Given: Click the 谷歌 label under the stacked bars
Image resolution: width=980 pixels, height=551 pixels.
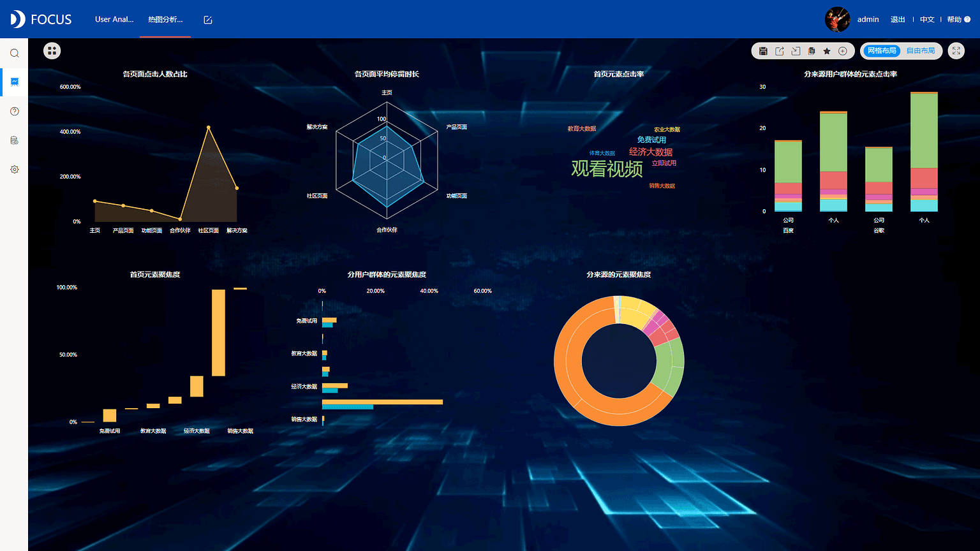Looking at the screenshot, I should click(x=879, y=231).
